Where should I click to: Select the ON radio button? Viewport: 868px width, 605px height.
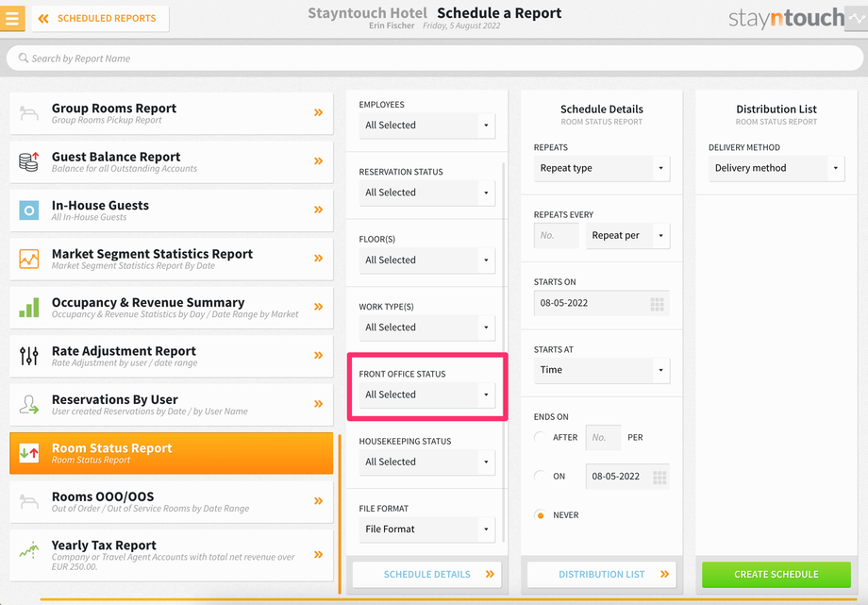tap(541, 477)
